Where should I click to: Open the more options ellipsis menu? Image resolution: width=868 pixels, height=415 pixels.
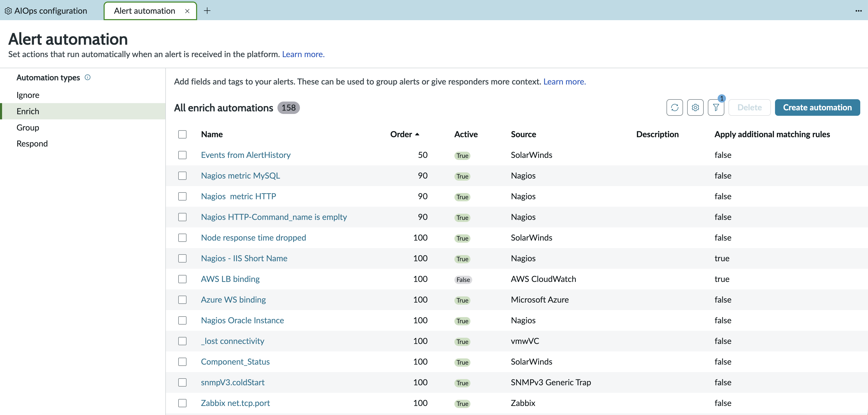tap(858, 11)
